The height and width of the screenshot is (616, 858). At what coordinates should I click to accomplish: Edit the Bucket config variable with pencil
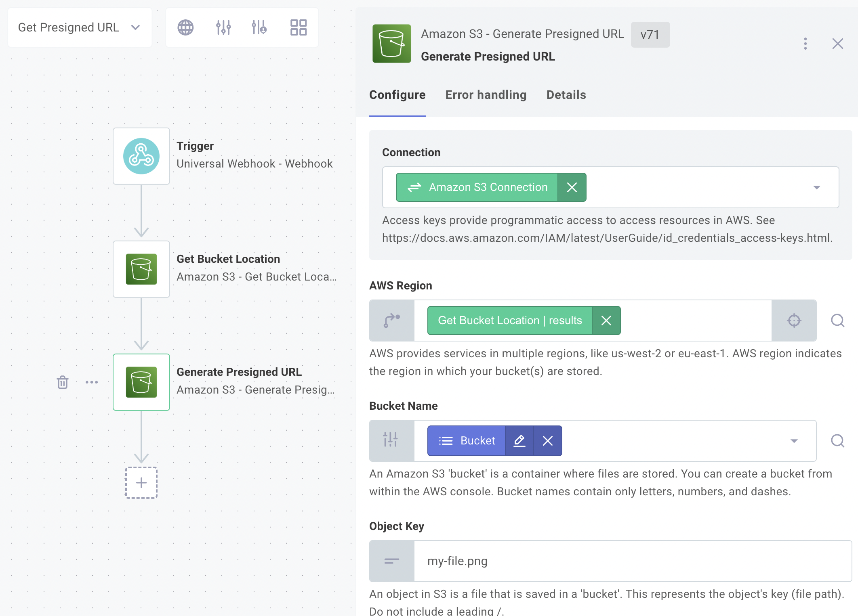coord(519,441)
